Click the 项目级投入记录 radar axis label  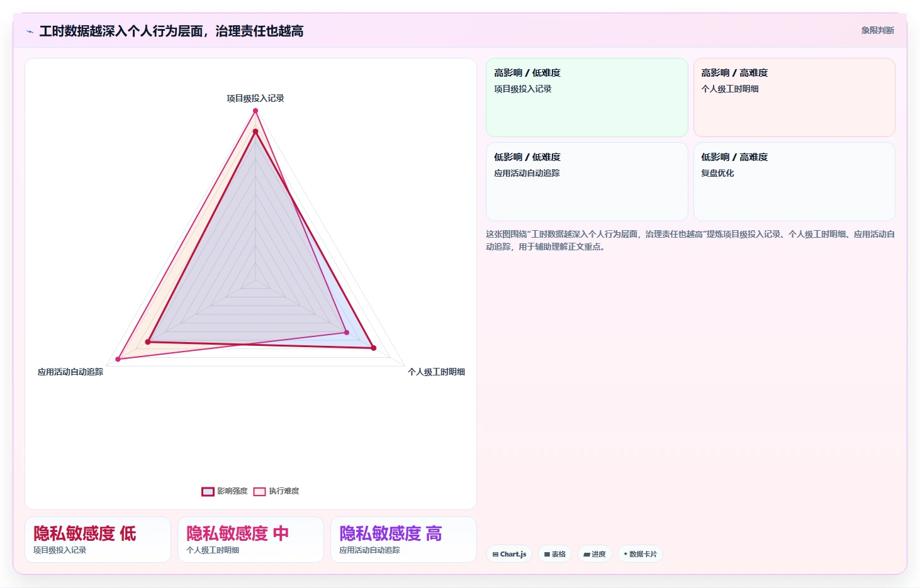pos(255,99)
